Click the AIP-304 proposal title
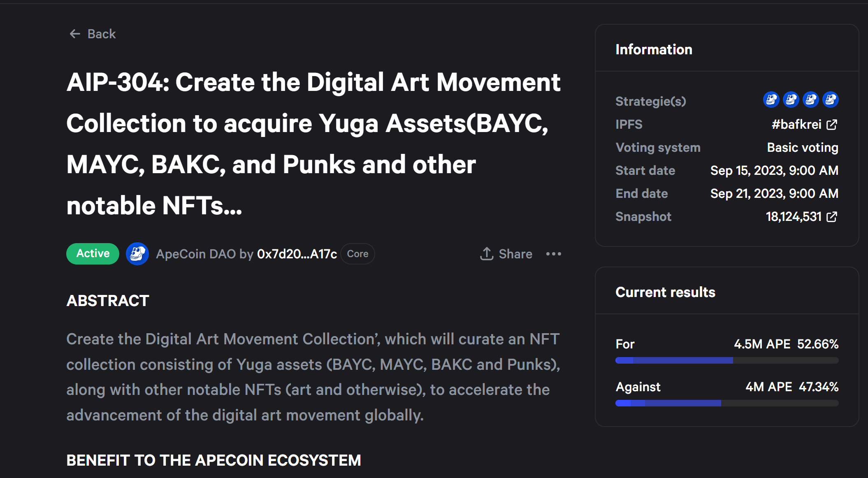 313,144
